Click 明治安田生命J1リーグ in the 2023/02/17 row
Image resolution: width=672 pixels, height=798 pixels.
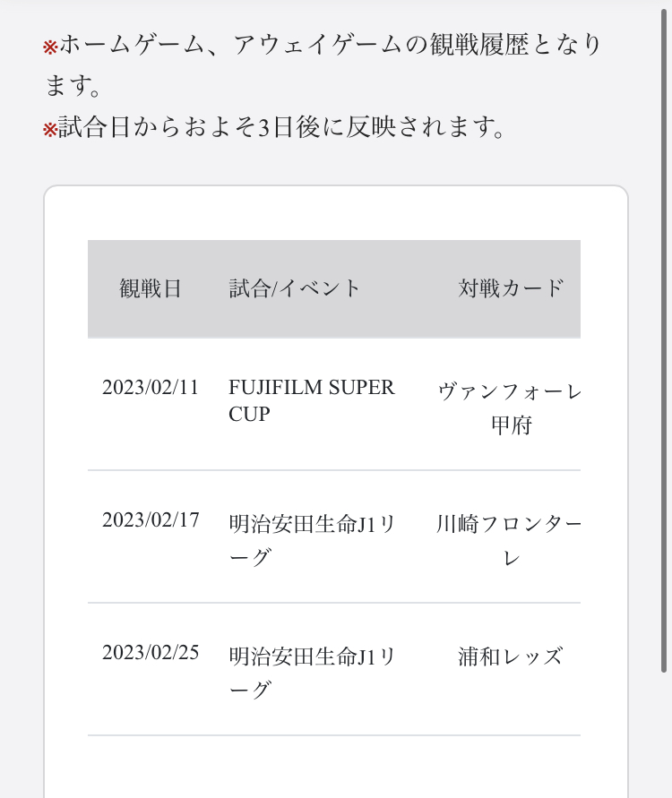(312, 540)
